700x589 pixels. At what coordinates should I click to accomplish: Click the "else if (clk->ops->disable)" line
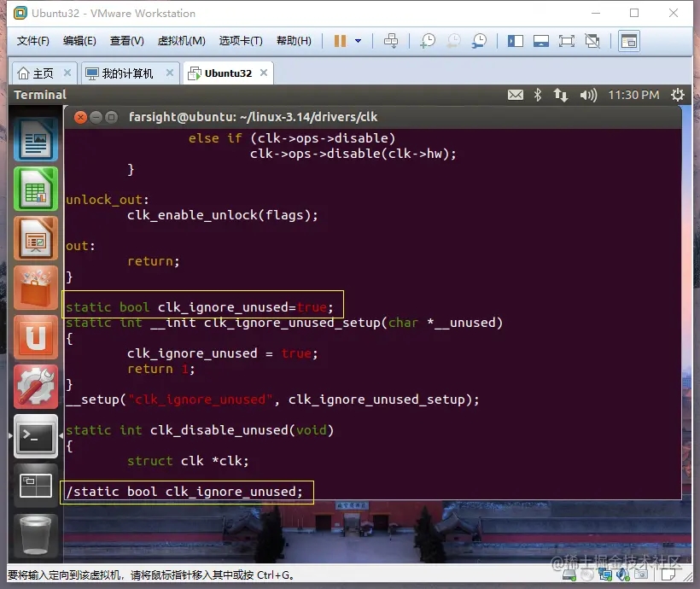[x=292, y=138]
